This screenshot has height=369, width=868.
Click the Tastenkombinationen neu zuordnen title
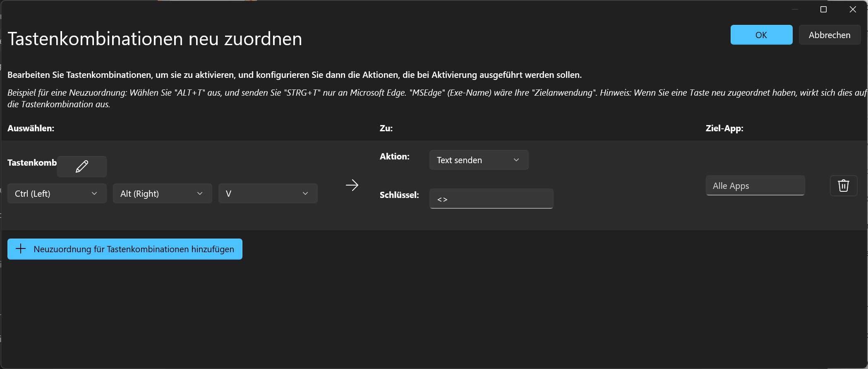coord(155,39)
